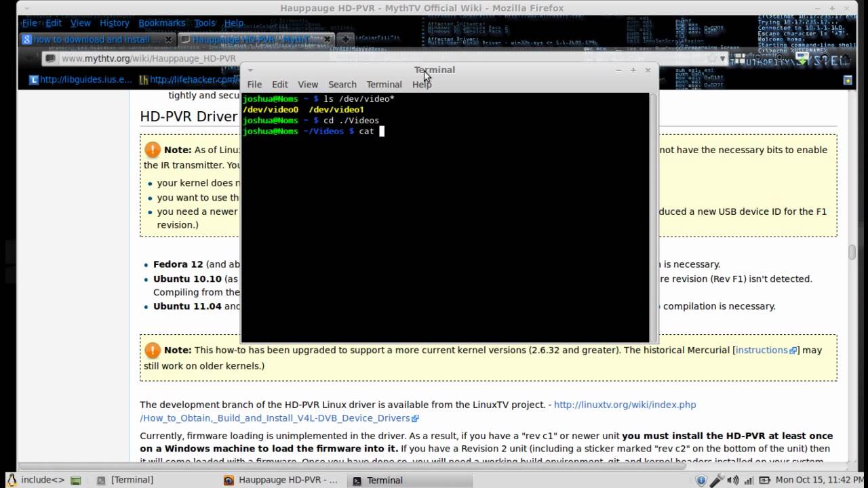Close the Hauppauge HD-PVR tab

tap(327, 39)
